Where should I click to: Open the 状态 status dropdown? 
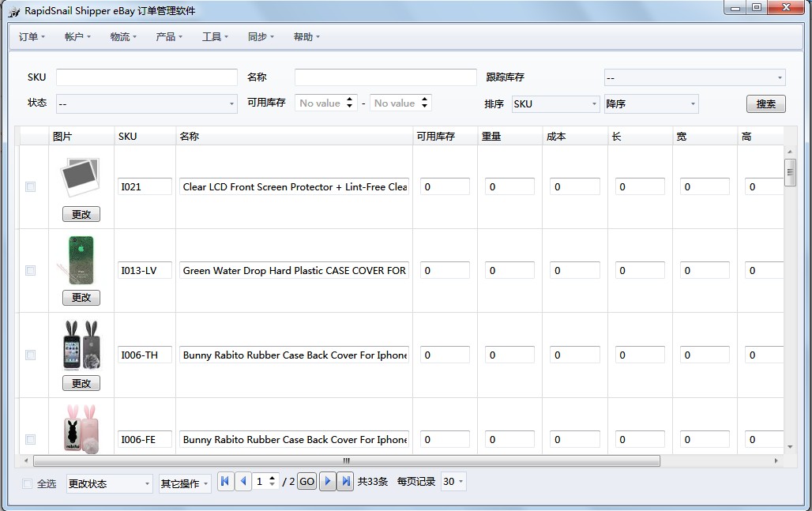pos(147,103)
